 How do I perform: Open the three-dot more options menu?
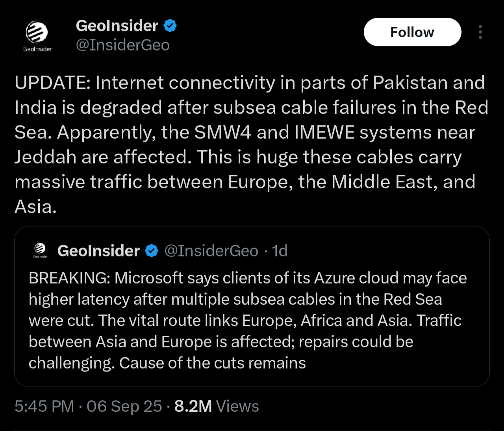click(480, 32)
